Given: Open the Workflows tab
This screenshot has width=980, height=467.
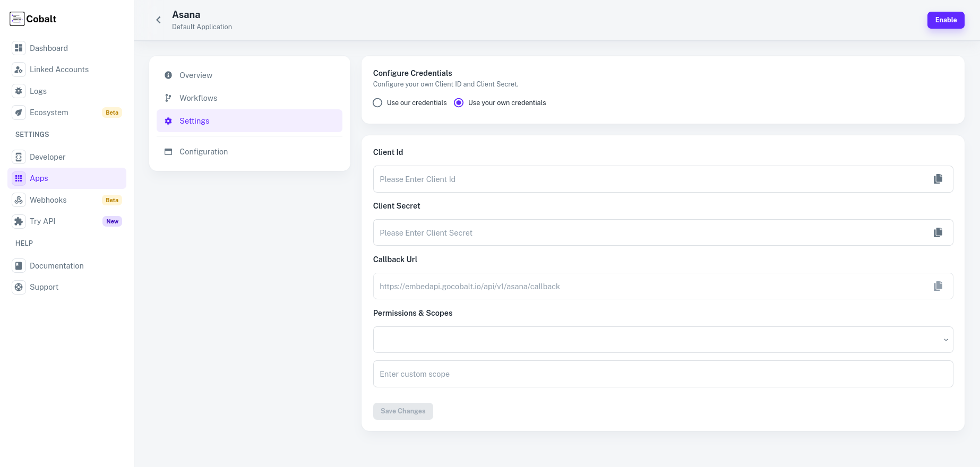Looking at the screenshot, I should coord(250,98).
